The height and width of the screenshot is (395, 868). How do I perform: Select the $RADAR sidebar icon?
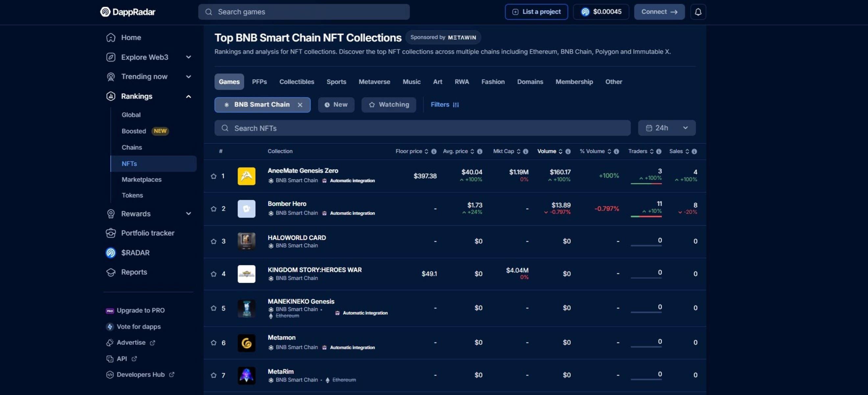(x=111, y=253)
